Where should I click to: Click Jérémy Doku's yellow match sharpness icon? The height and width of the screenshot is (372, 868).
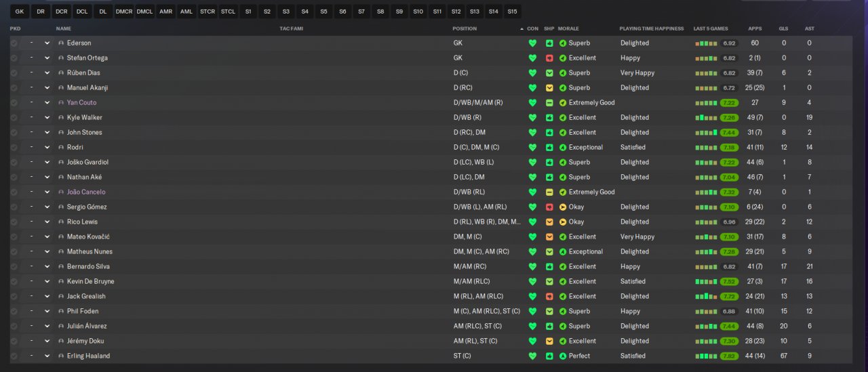[x=549, y=341]
